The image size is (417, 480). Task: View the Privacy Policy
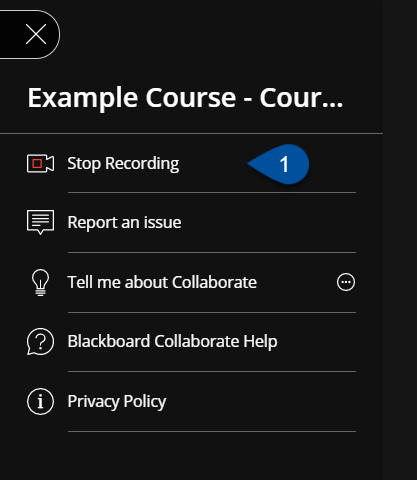pyautogui.click(x=117, y=402)
